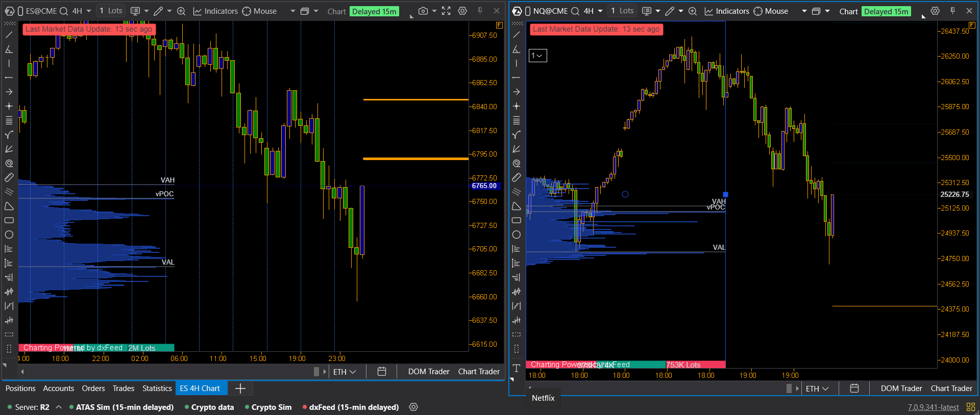The height and width of the screenshot is (415, 980).
Task: Select the angle tool in ES chart sidebar
Action: pyautogui.click(x=9, y=49)
